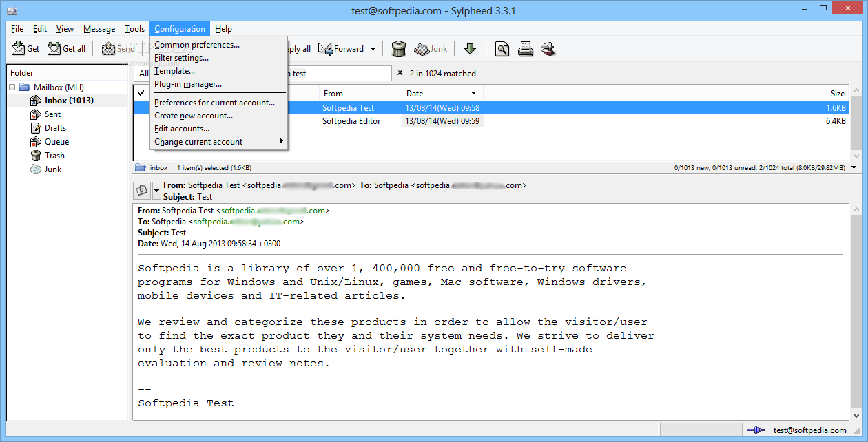Open the Trash folder
This screenshot has height=442, width=868.
[54, 156]
